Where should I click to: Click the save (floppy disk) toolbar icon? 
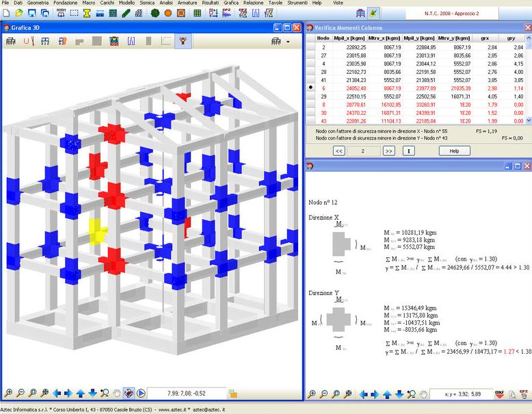(32, 13)
